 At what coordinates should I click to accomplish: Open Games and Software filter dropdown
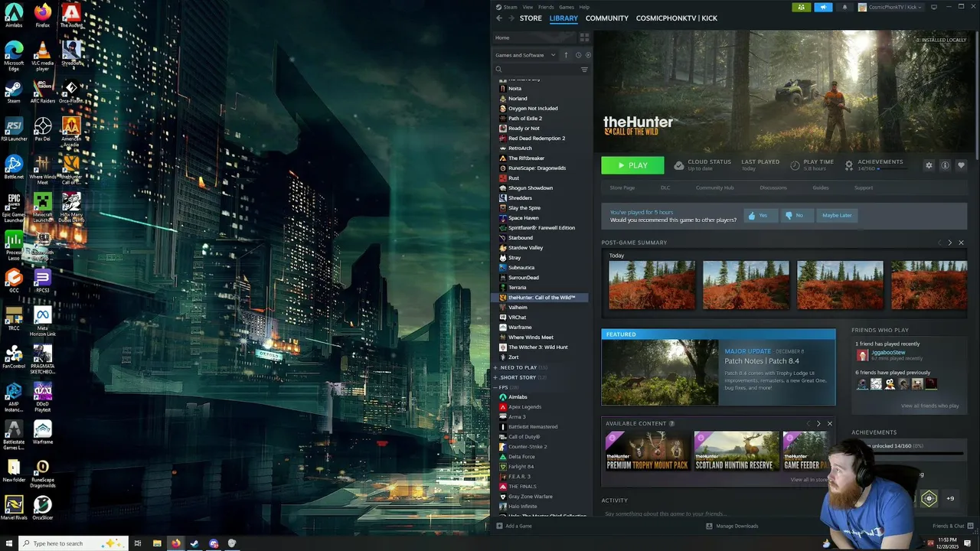tap(525, 55)
